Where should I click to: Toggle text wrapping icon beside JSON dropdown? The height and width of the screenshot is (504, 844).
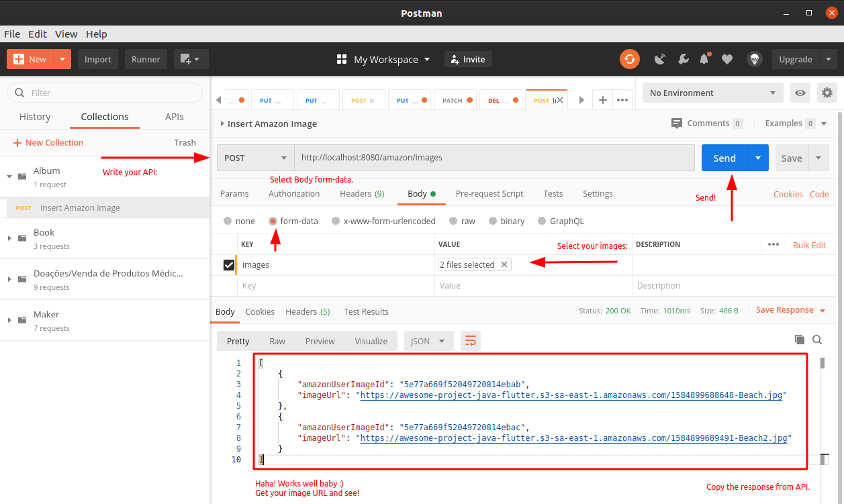(470, 341)
